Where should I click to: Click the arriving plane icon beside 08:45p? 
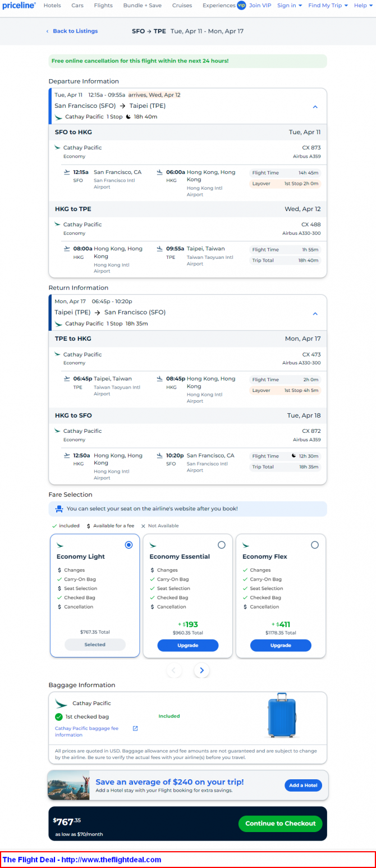160,378
